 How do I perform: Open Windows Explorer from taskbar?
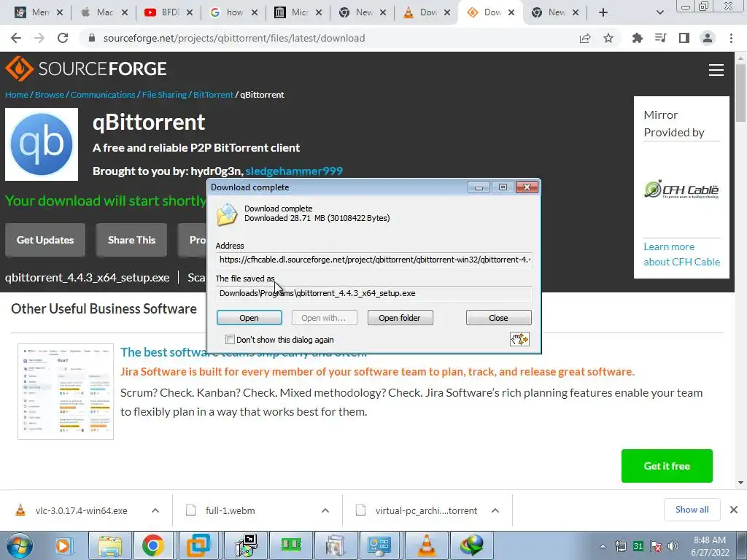click(x=110, y=545)
